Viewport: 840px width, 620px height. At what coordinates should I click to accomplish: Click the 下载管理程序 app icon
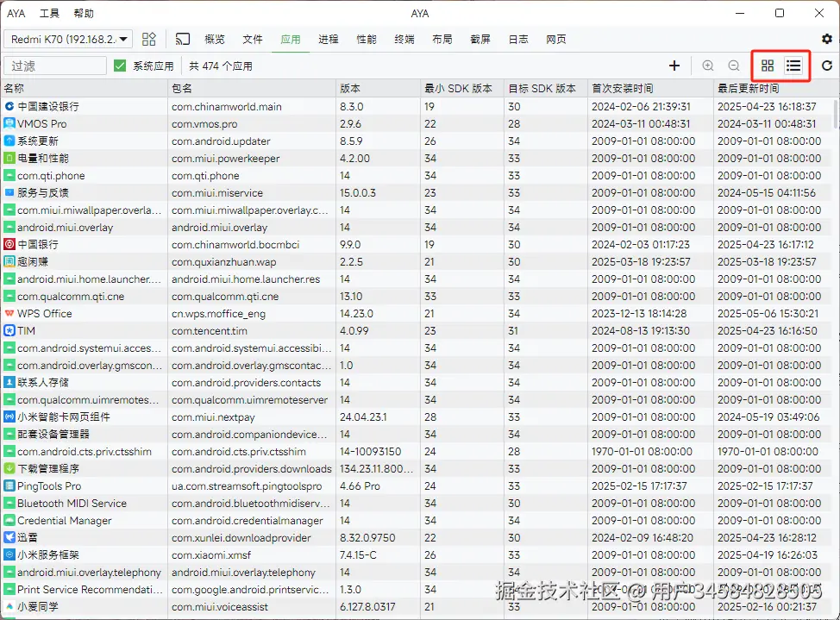point(9,468)
